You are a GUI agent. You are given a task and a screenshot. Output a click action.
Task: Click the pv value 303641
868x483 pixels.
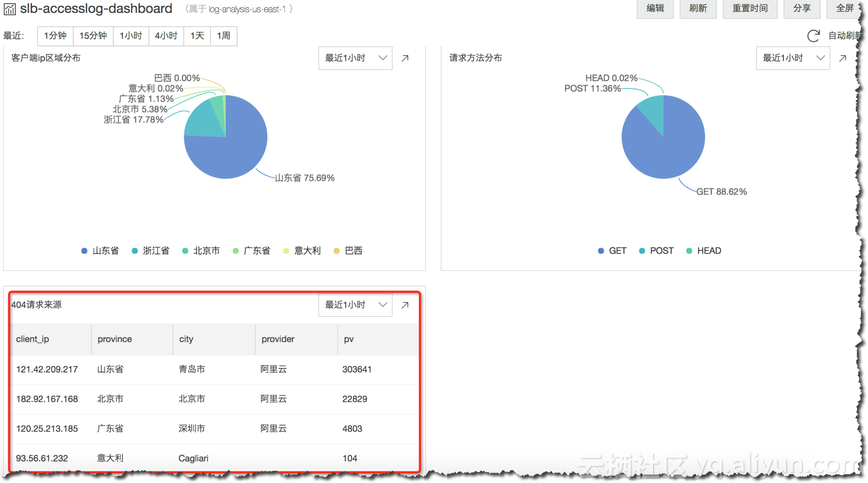[x=357, y=369]
